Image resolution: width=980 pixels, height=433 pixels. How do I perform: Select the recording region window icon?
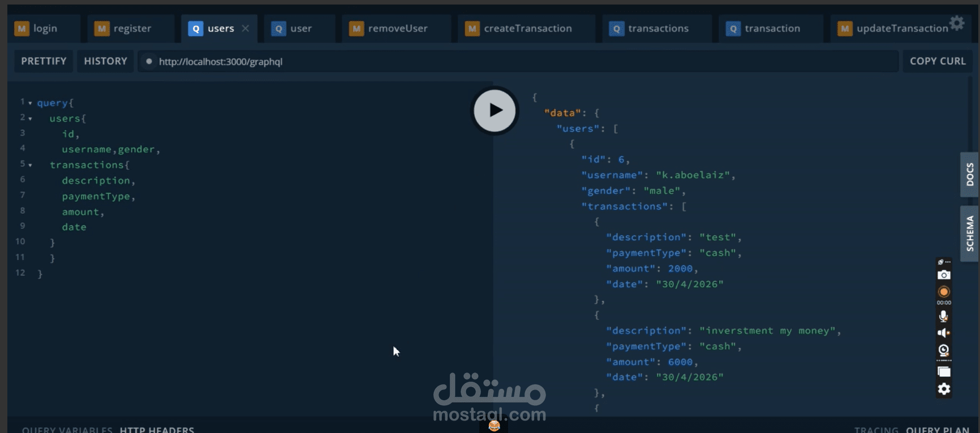pyautogui.click(x=944, y=371)
